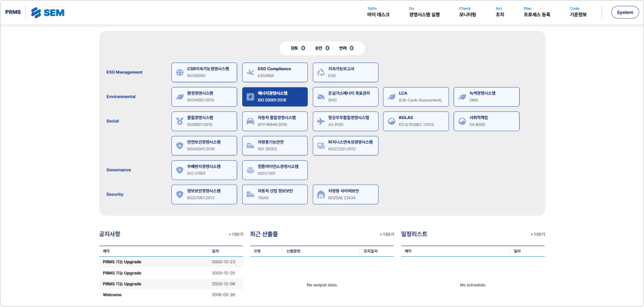Open PRMS Upgrade notice dated 2020-12-23
This screenshot has width=644, height=307.
point(171,262)
